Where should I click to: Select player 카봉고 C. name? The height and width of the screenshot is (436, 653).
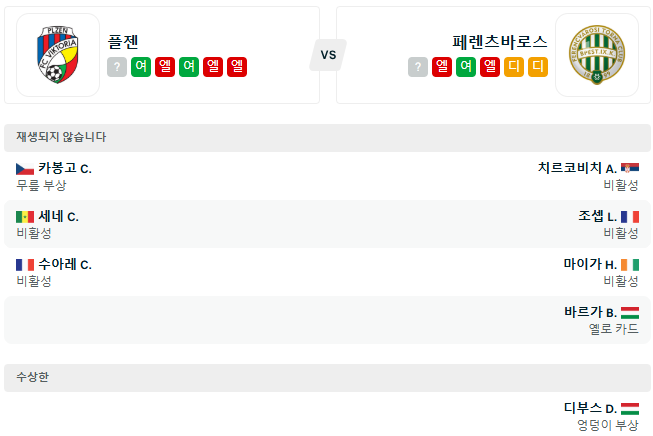65,169
